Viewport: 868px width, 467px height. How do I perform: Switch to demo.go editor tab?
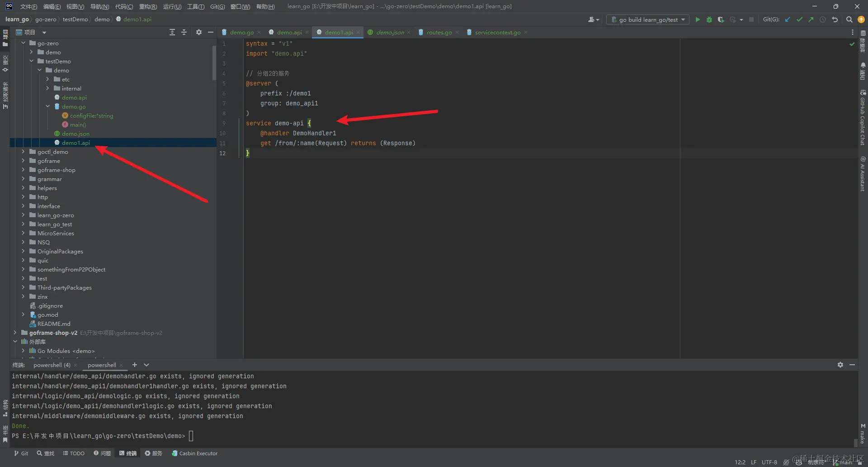click(241, 32)
